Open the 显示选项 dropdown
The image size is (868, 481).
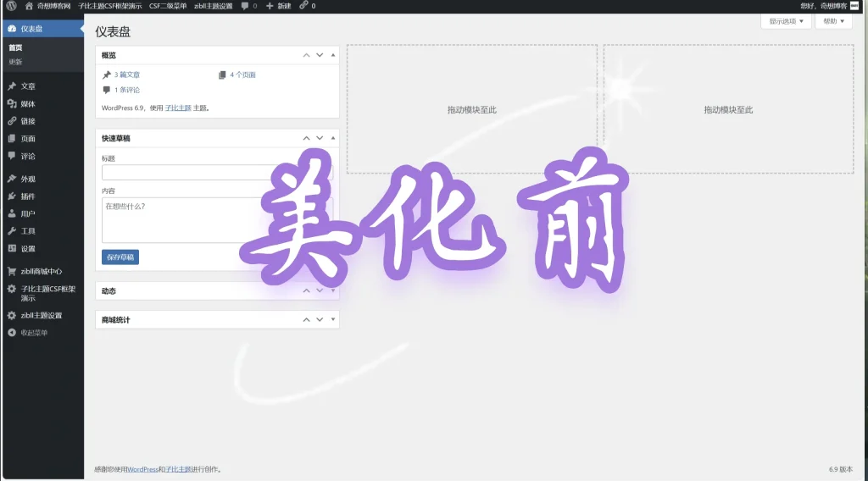click(x=786, y=21)
